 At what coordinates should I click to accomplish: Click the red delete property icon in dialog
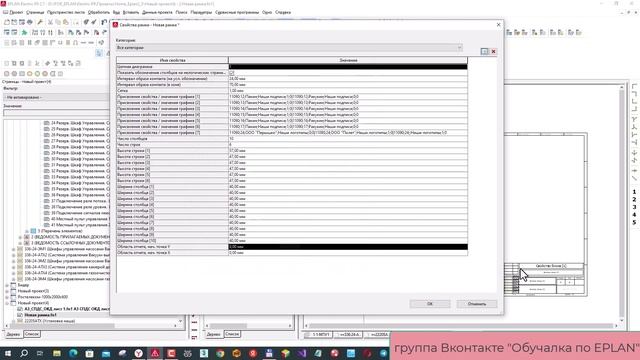click(x=493, y=51)
